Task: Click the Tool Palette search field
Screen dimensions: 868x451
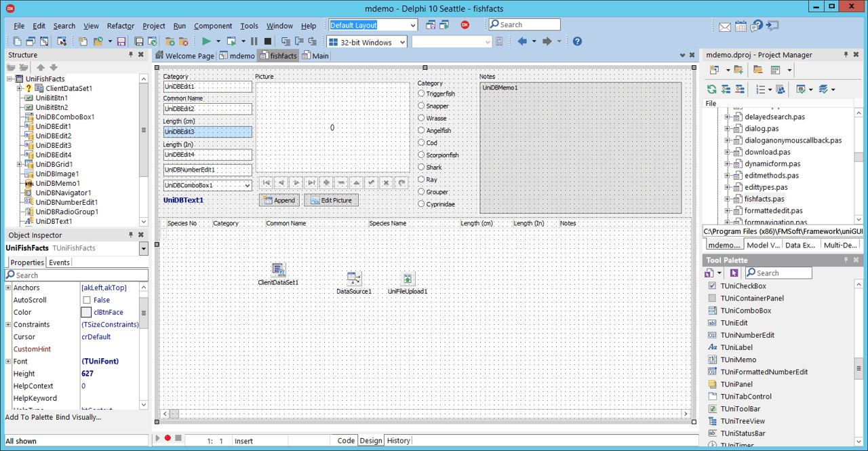Action: tap(781, 273)
